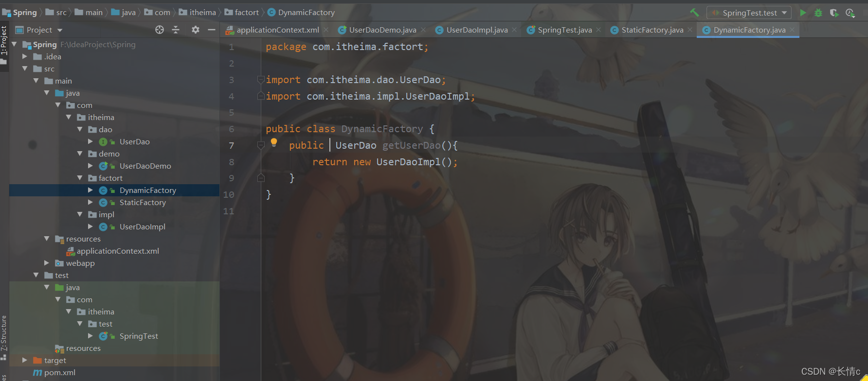The height and width of the screenshot is (381, 868).
Task: Toggle the 1: Project tool window strip
Action: coord(4,45)
